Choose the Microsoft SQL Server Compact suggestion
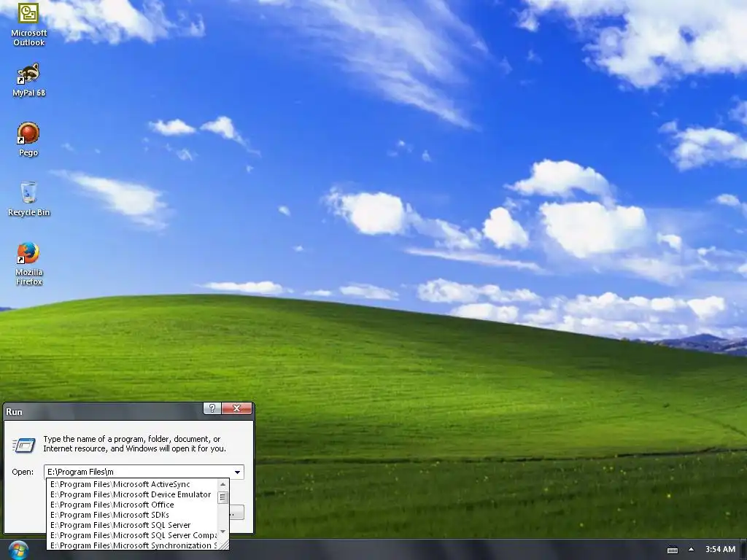The width and height of the screenshot is (747, 560). coord(133,535)
